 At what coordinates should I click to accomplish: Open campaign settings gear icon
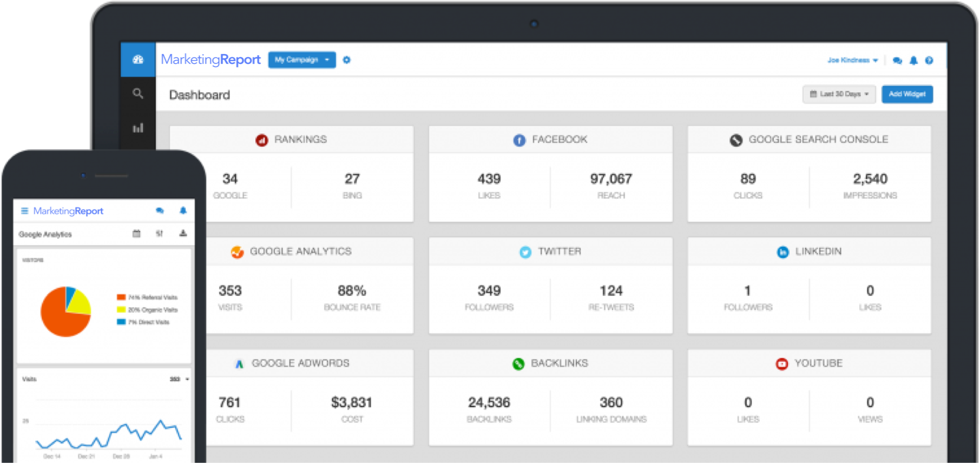(347, 60)
